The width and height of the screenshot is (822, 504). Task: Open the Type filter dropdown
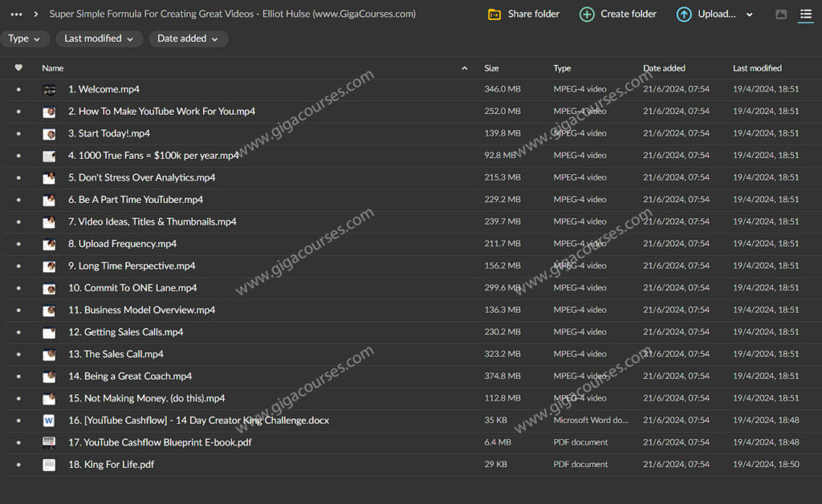point(25,39)
